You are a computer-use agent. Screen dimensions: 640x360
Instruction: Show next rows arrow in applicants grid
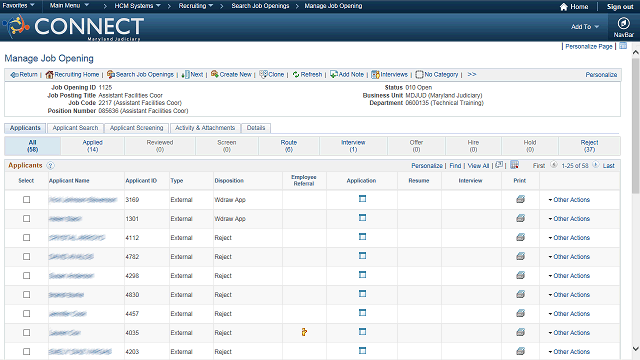pos(596,165)
